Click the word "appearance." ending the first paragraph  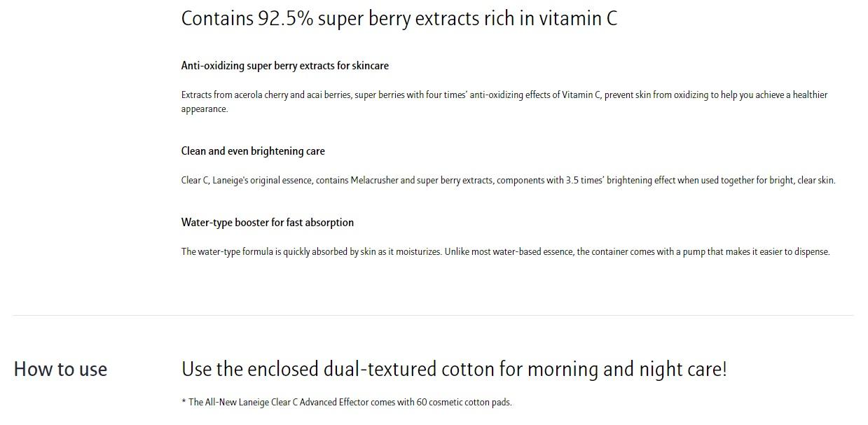coord(204,109)
